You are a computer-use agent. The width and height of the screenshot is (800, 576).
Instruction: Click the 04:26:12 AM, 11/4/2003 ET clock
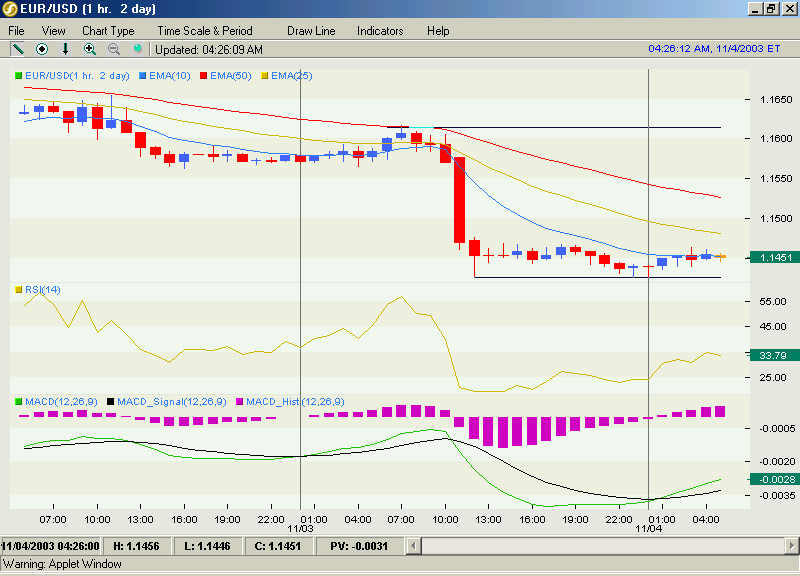[x=714, y=48]
